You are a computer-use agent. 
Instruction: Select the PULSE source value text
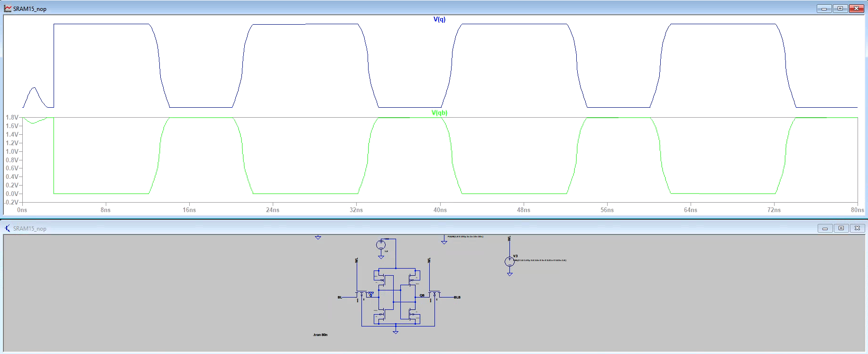point(465,236)
